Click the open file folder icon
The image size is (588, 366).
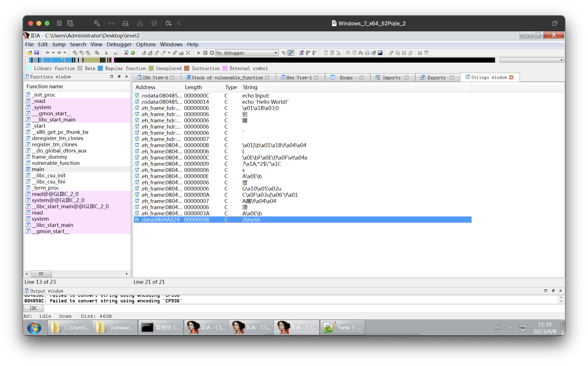(x=30, y=53)
